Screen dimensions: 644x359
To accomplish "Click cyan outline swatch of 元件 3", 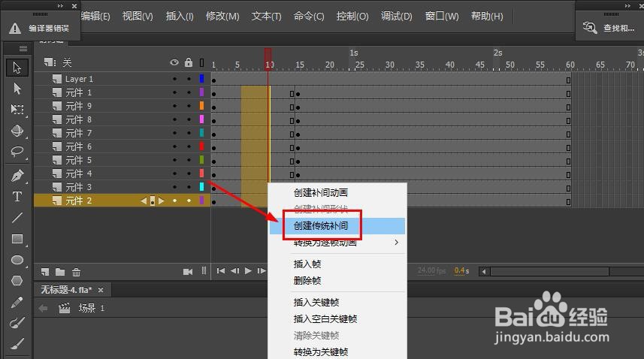I will (x=201, y=187).
